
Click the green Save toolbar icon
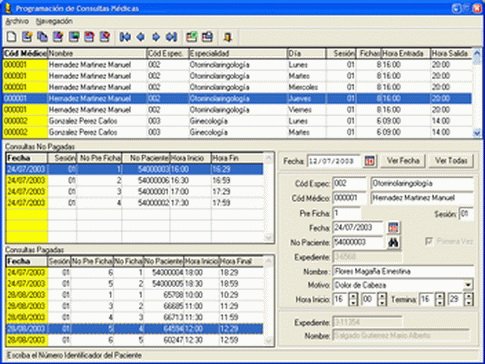pos(74,37)
